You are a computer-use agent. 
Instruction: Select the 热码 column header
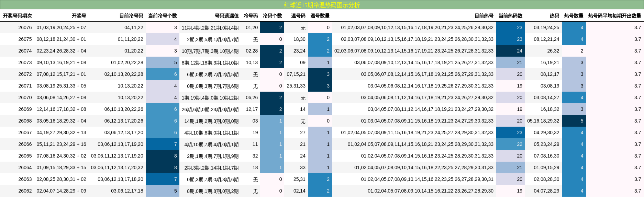pos(554,16)
